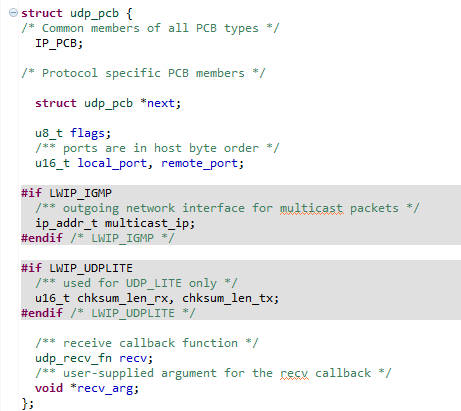Viewport: 461px width, 411px height.
Task: Click the local_port variable
Action: (112, 163)
